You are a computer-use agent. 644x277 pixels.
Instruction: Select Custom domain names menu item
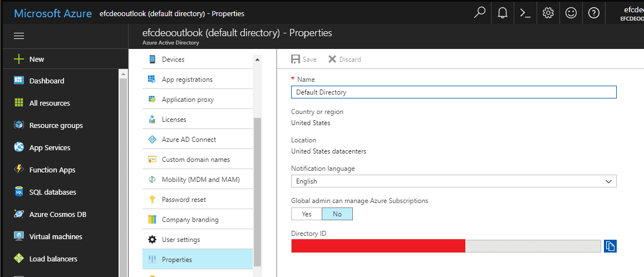pos(198,159)
